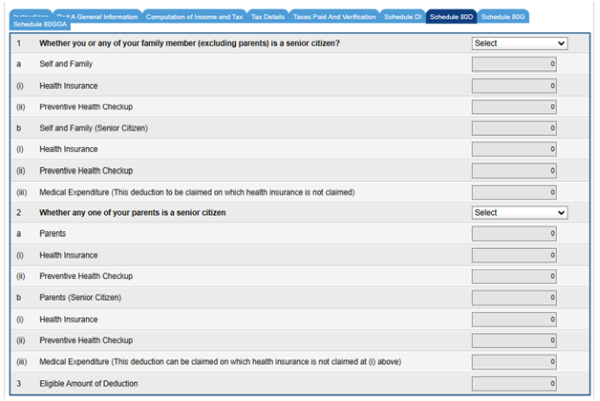The width and height of the screenshot is (600, 401).
Task: Click the Schedule 80D tab
Action: coord(451,17)
